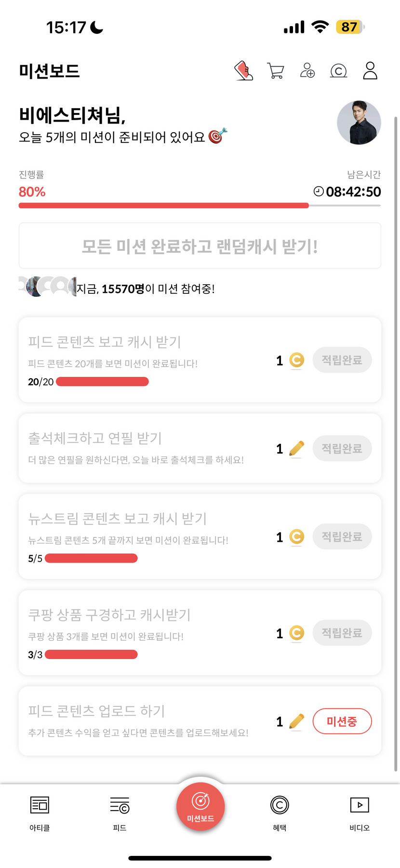Go to the 혜택 tab
Viewport: 400px width, 868px height.
tap(280, 813)
